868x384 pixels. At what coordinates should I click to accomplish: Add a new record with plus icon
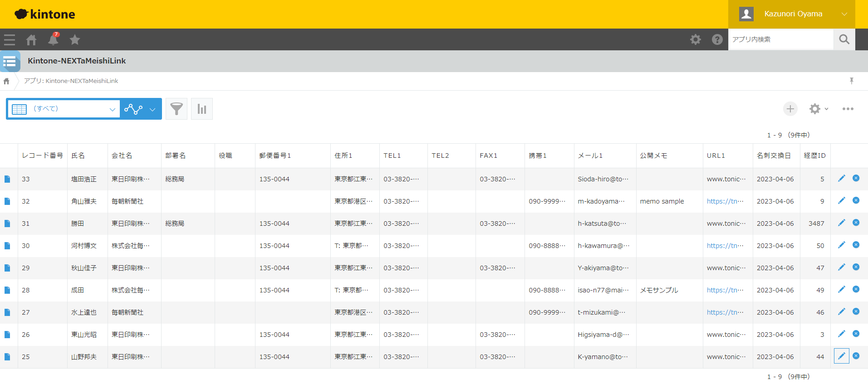click(x=790, y=109)
